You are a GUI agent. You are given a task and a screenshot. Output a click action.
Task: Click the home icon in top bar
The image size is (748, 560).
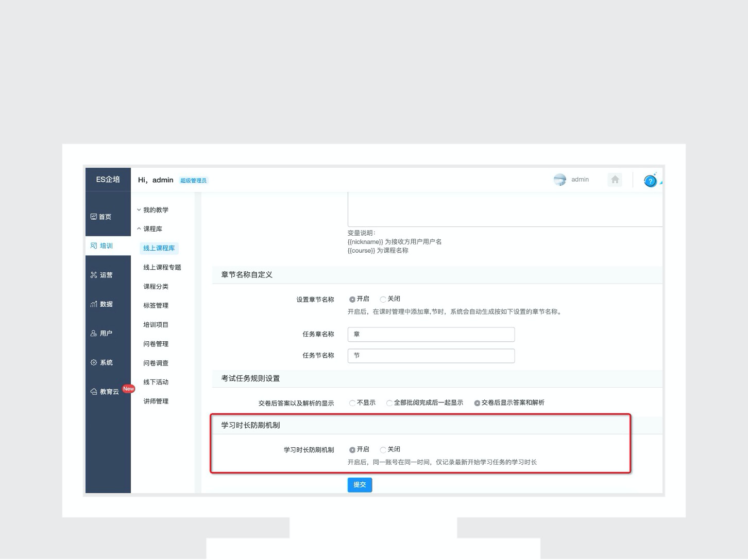(615, 180)
